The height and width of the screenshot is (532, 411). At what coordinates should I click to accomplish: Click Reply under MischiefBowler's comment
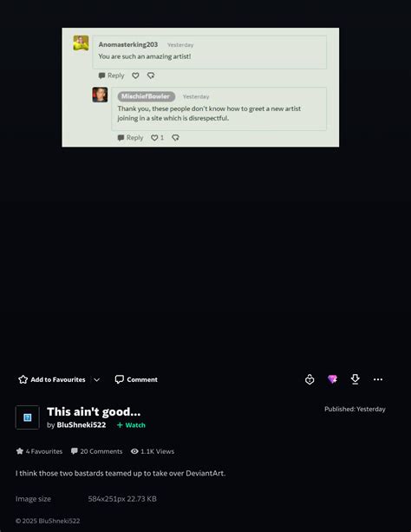coord(131,137)
